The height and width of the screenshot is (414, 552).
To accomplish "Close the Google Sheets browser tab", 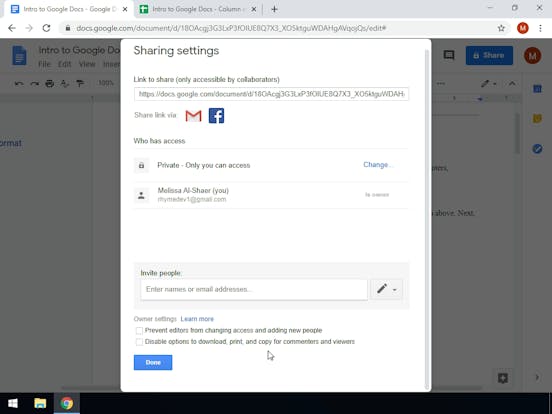I will point(253,10).
